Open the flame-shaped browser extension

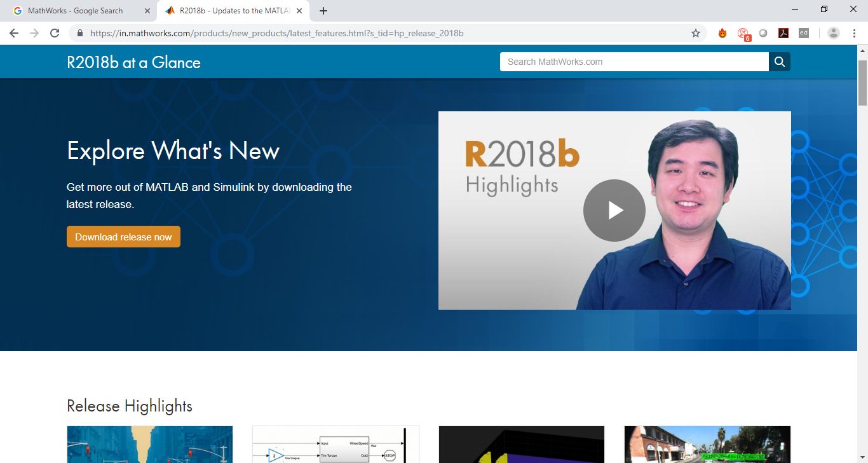click(x=722, y=32)
